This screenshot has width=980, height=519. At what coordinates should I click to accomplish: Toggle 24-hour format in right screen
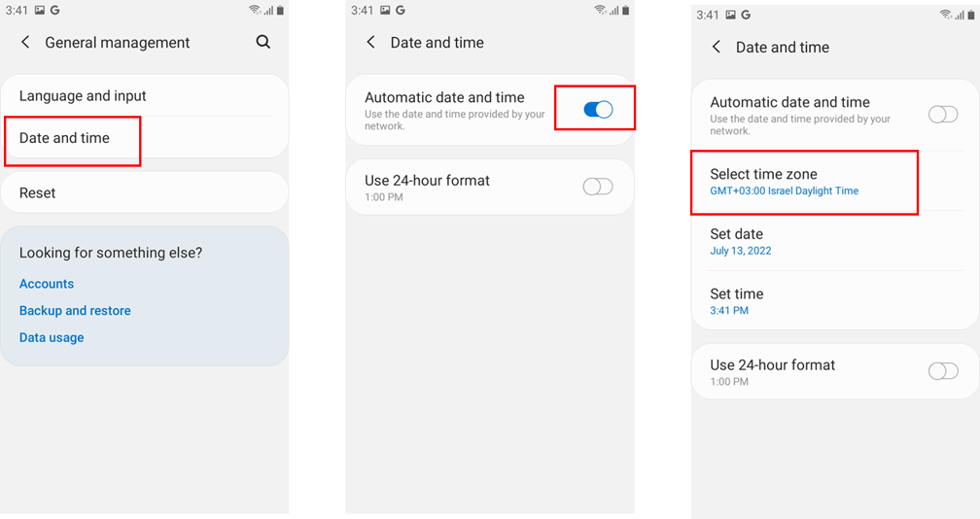942,371
